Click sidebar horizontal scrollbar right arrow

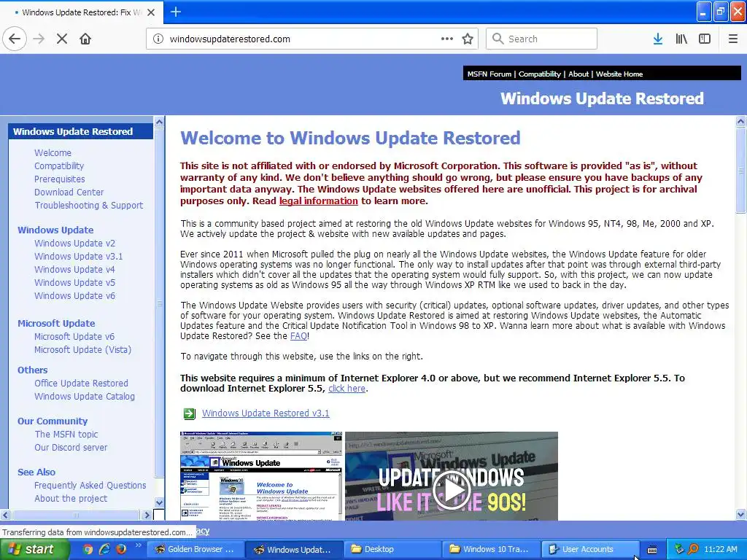coord(147,515)
